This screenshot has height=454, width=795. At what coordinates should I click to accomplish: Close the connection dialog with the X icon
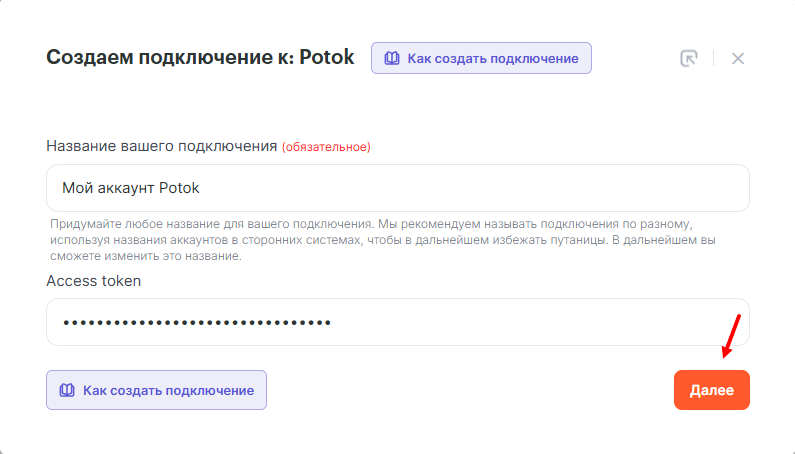pyautogui.click(x=738, y=58)
